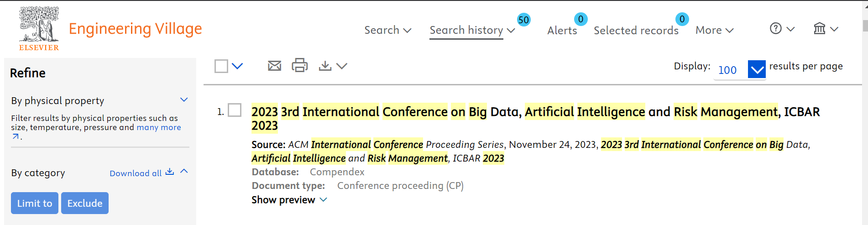This screenshot has height=225, width=868.
Task: Open the Search menu
Action: tap(387, 30)
